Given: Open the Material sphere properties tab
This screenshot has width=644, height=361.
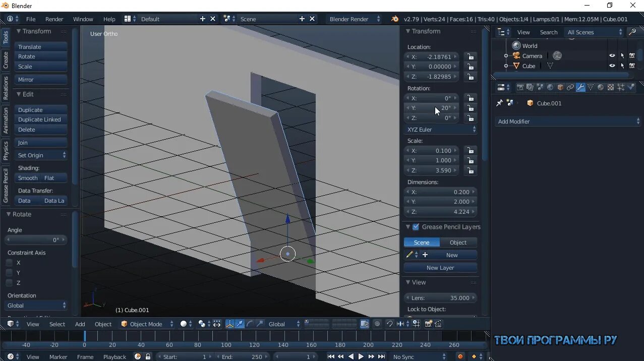Looking at the screenshot, I should [x=601, y=87].
